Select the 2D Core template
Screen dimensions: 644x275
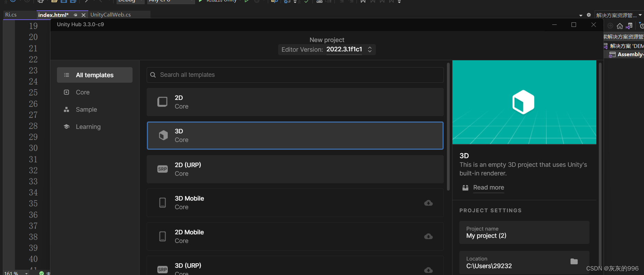(295, 102)
